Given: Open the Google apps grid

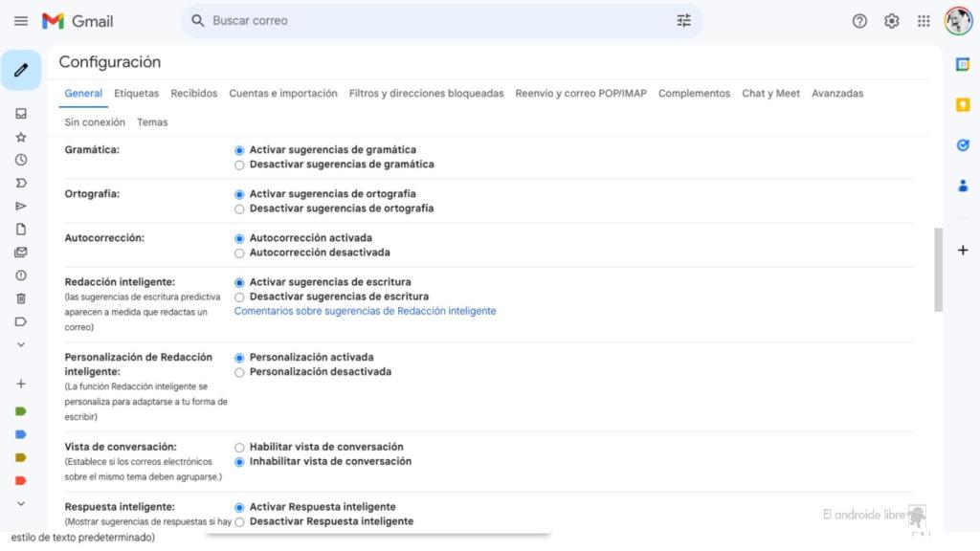Looking at the screenshot, I should coord(924,21).
